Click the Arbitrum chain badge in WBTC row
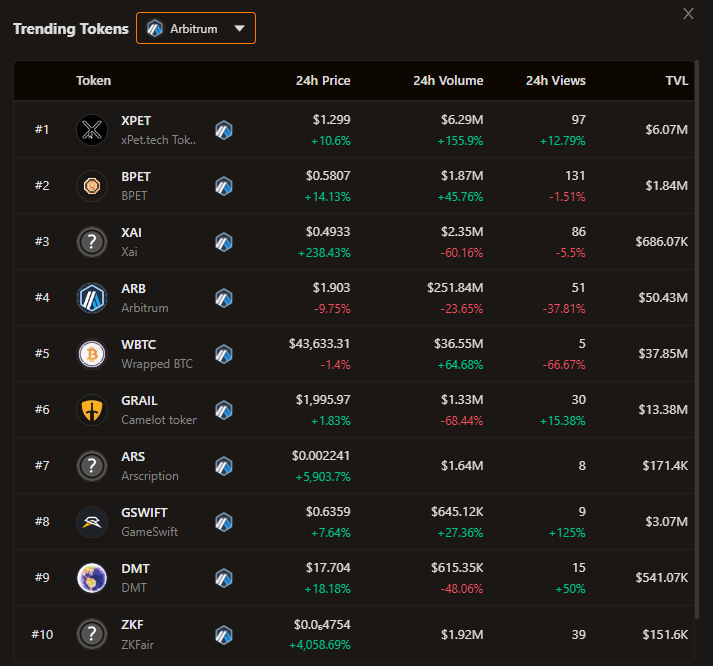 [224, 354]
